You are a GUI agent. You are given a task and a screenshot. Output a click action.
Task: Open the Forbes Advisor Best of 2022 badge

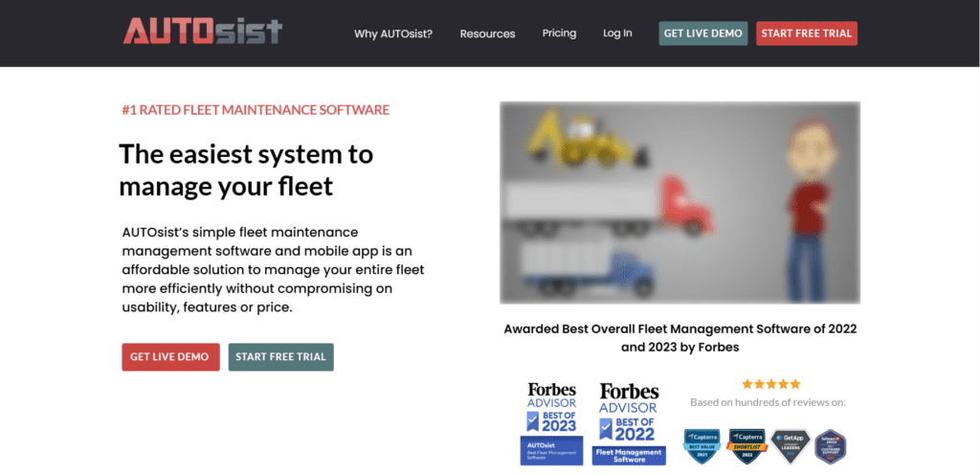[x=630, y=423]
